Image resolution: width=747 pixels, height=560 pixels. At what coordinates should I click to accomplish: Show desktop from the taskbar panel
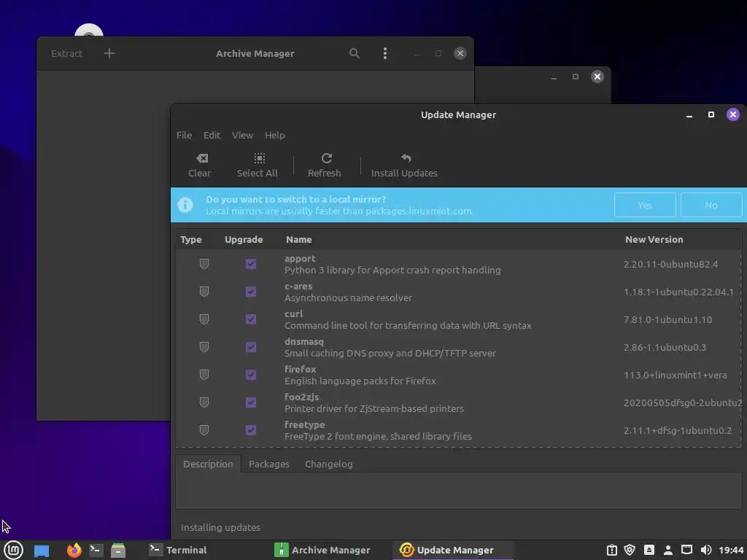click(42, 551)
